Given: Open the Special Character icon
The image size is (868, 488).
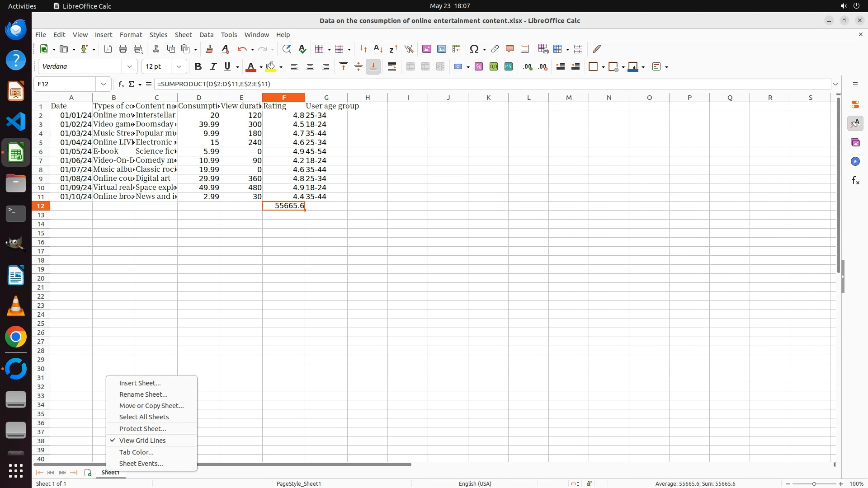Looking at the screenshot, I should click(x=474, y=49).
